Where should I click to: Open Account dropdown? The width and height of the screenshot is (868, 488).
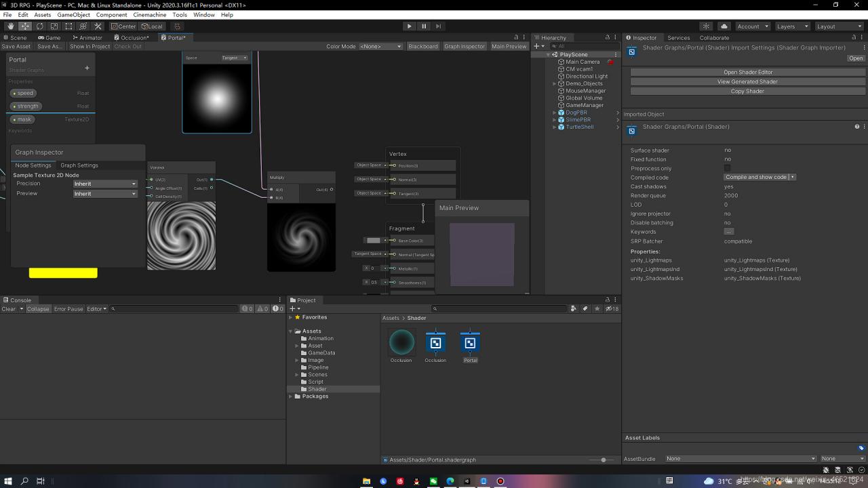tap(752, 26)
